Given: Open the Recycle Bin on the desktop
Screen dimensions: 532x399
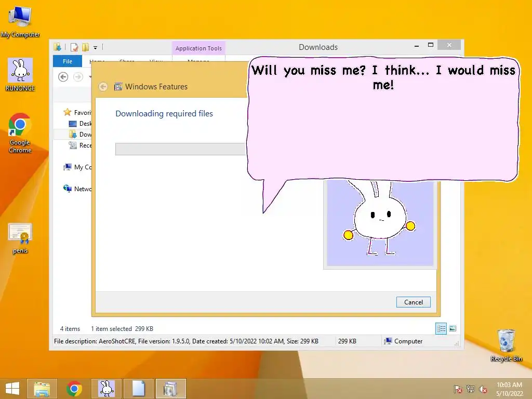Looking at the screenshot, I should pyautogui.click(x=506, y=345).
